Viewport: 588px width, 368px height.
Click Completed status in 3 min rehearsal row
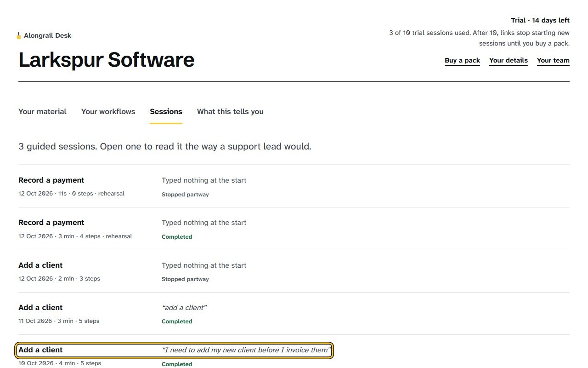pos(177,237)
